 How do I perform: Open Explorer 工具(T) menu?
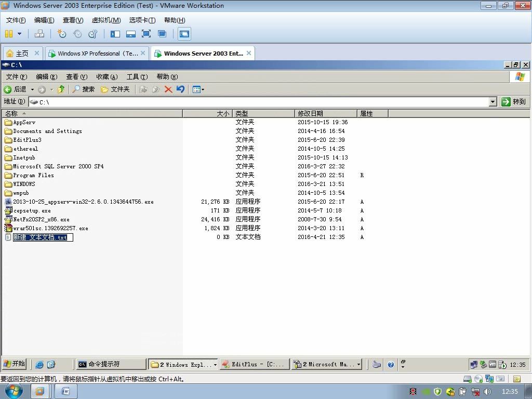(137, 77)
